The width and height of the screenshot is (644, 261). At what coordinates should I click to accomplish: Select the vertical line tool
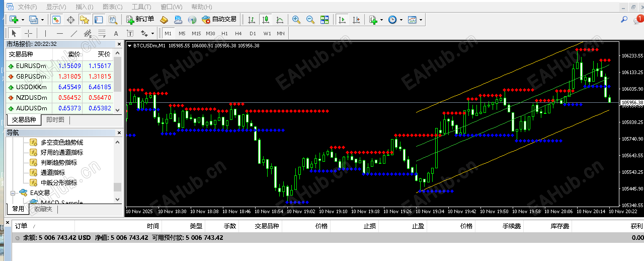click(46, 33)
